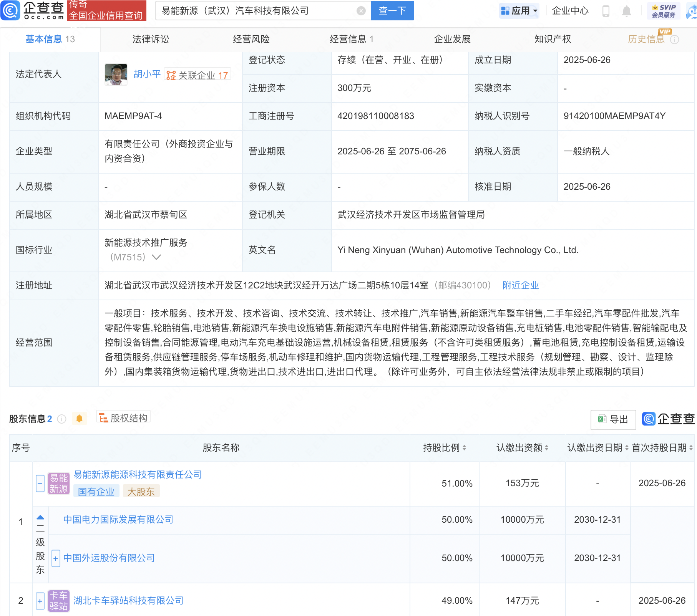This screenshot has height=616, width=697.
Task: Open 中国电力国际发展有限公司 link
Action: 118,520
